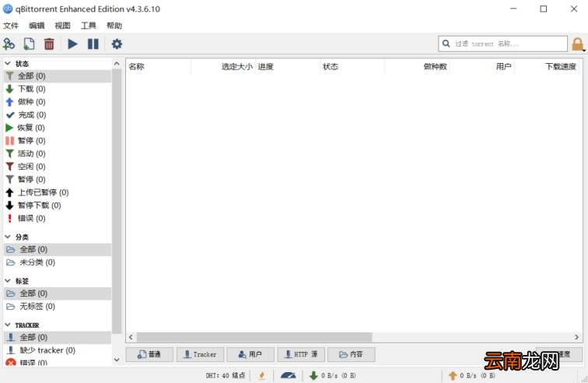Click the resume play toolbar icon
Viewport: 588px width, 383px height.
coord(73,44)
